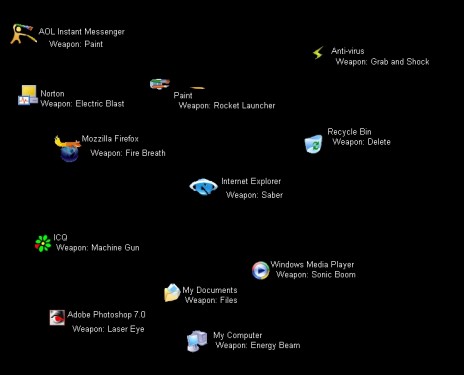Select the "Anti-virus" label

click(347, 51)
